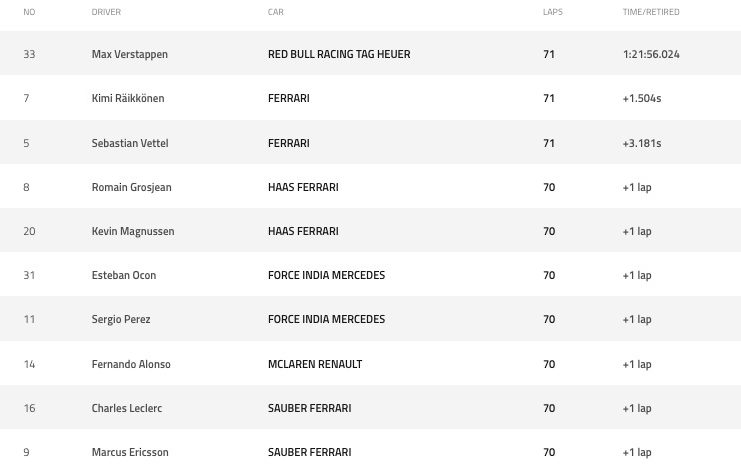Click the +1.504s gap time

[x=641, y=99]
